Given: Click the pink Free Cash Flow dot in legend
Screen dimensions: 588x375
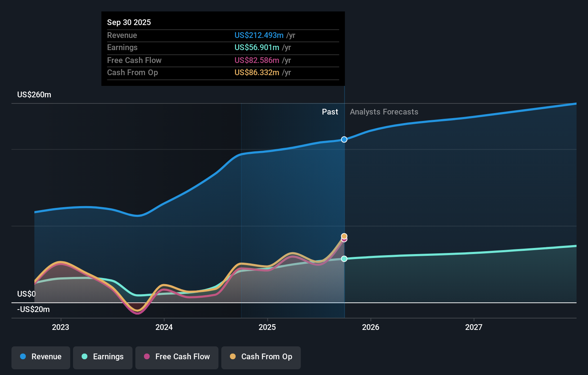Looking at the screenshot, I should pos(146,357).
